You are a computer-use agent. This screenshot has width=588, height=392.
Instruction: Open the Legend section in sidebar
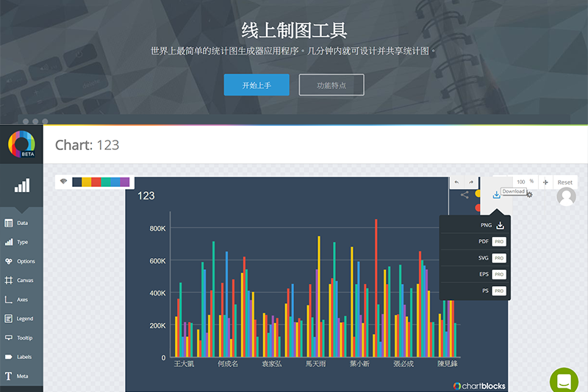click(21, 318)
